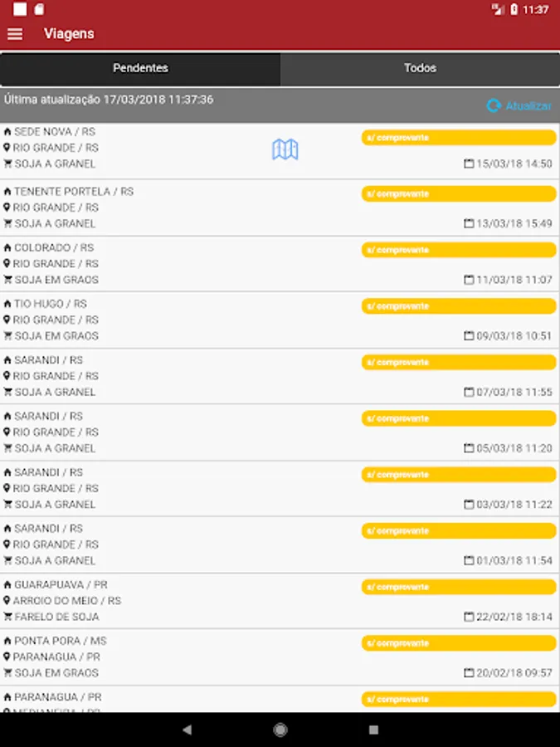Screen dimensions: 560x747
Task: Click the refresh icon next to Atualizar
Action: [x=494, y=105]
